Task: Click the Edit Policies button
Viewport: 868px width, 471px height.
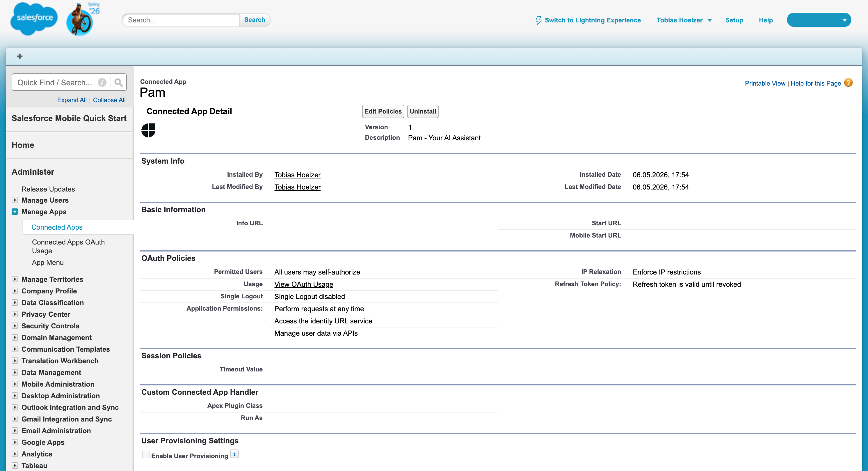Action: (383, 111)
